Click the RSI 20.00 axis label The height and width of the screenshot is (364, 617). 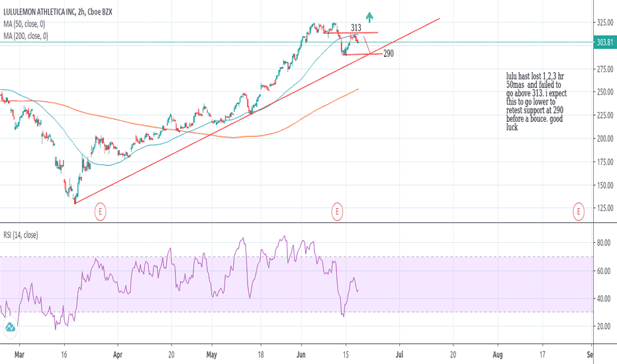click(x=604, y=326)
